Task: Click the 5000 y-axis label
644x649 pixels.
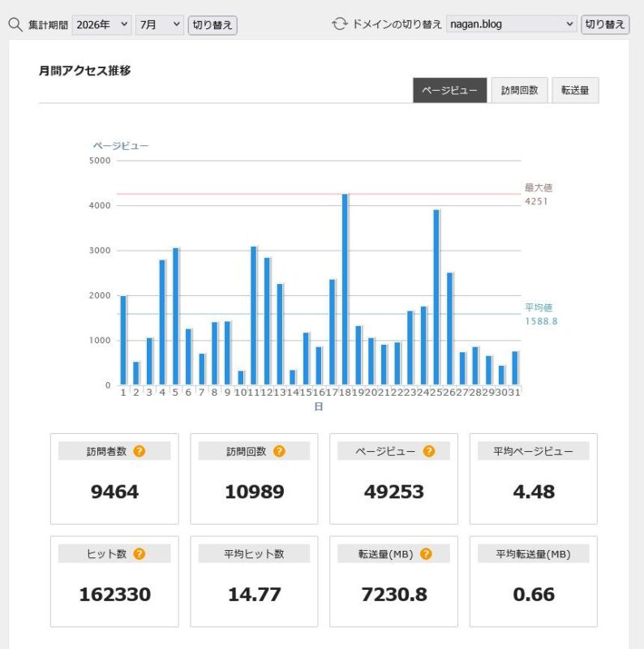Action: (x=100, y=161)
